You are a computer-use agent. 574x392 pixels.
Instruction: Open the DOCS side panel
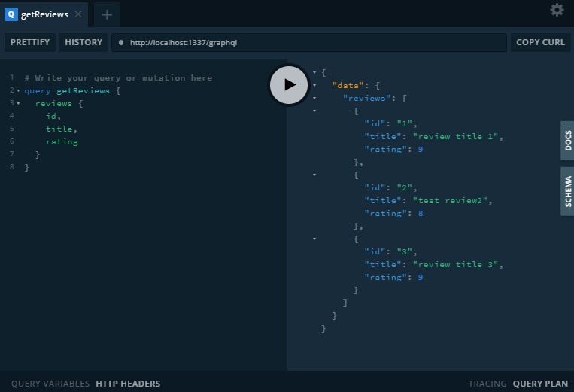567,140
